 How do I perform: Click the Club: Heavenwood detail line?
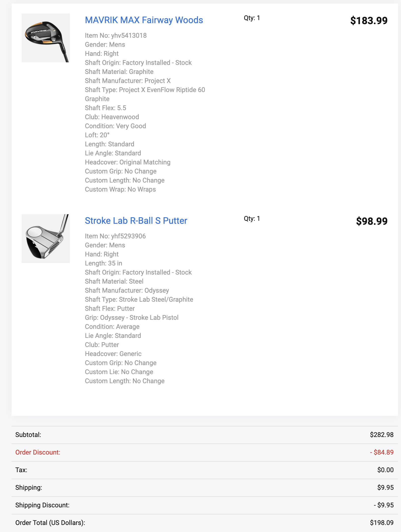click(x=112, y=117)
